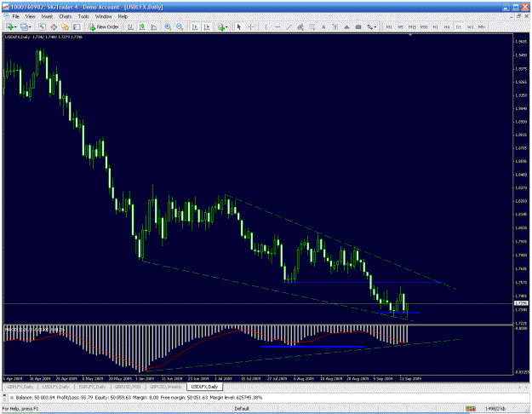The image size is (532, 414).
Task: Select the horizontal line drawing tool
Action: click(277, 26)
